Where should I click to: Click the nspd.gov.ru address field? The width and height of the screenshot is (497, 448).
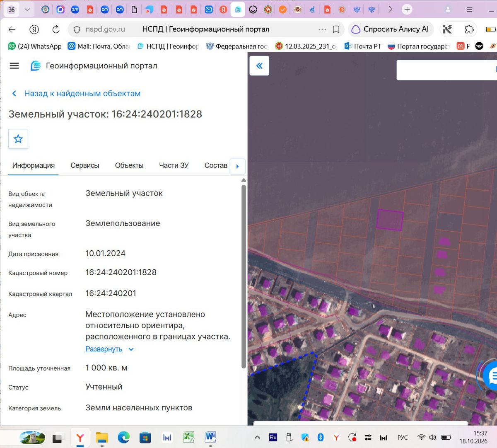105,29
